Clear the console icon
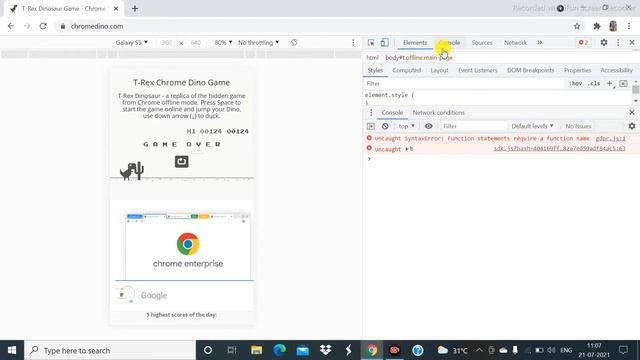Viewport: 640px width, 360px height. point(385,126)
